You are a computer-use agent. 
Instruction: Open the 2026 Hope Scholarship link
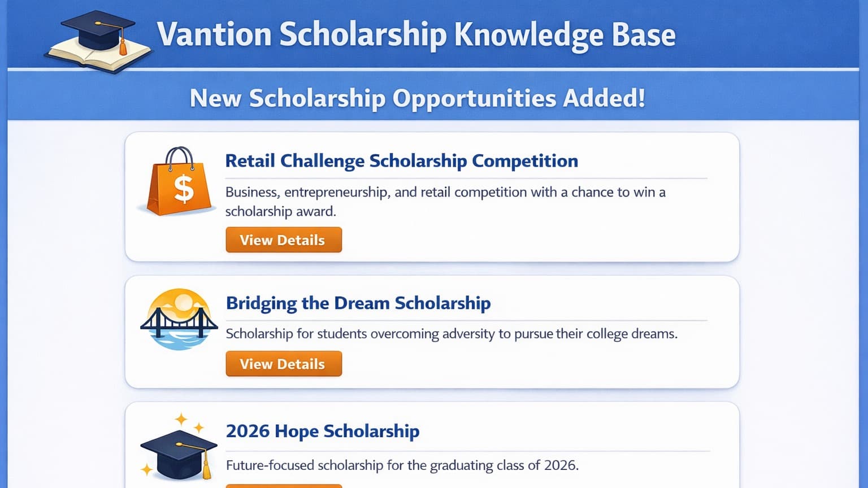(323, 431)
